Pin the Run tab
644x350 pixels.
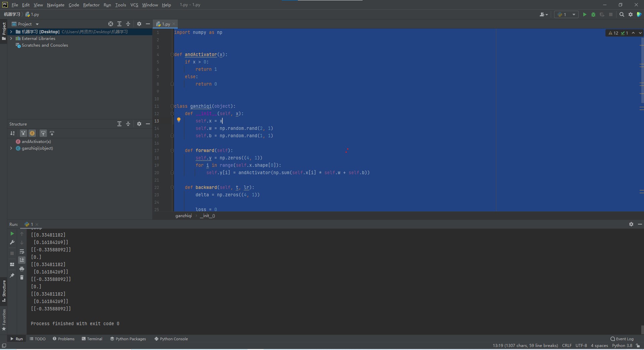(x=12, y=276)
